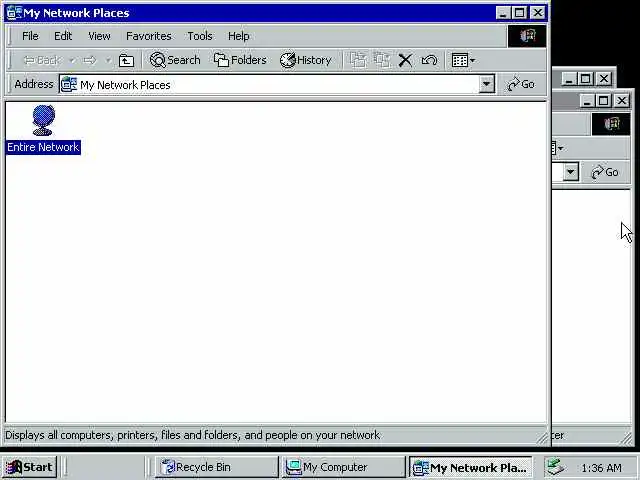Expand the Back history dropdown arrow
640x480 pixels.
pyautogui.click(x=72, y=60)
